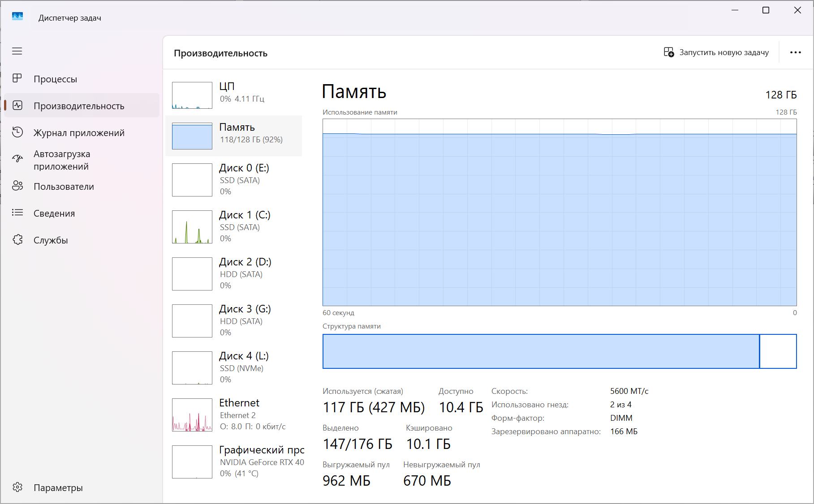The height and width of the screenshot is (504, 814).
Task: Open the three-dots more options menu
Action: tap(795, 52)
